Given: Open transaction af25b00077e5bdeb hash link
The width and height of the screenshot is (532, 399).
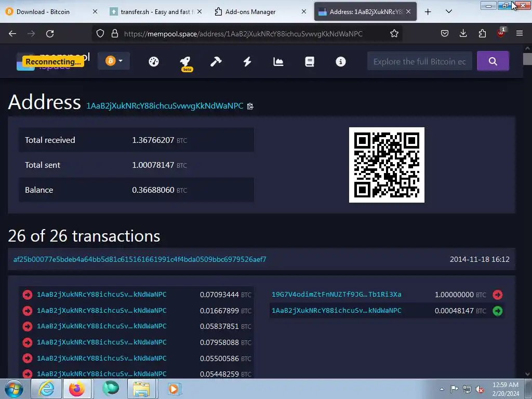Looking at the screenshot, I should (140, 259).
